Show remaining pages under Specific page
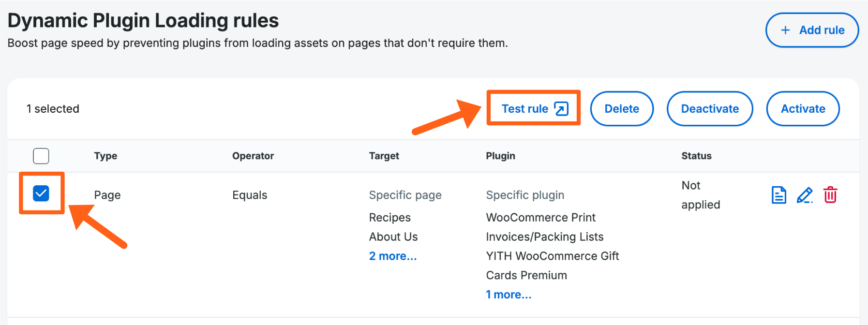 click(x=393, y=256)
